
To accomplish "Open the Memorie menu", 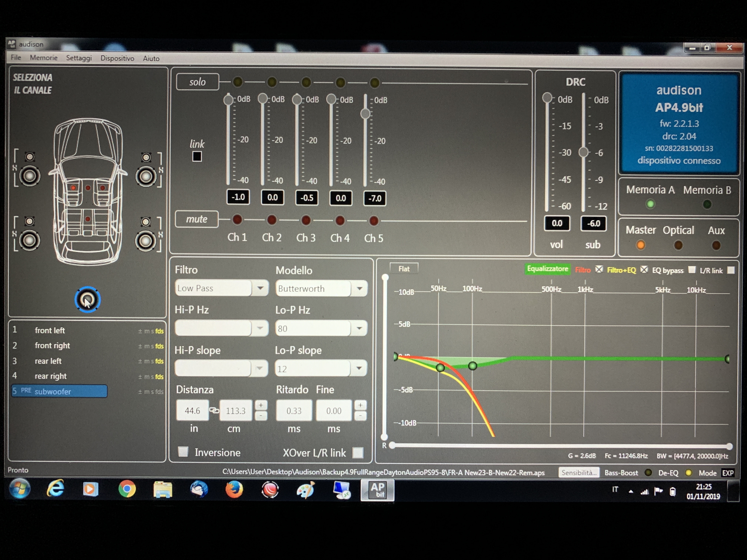I will tap(44, 58).
